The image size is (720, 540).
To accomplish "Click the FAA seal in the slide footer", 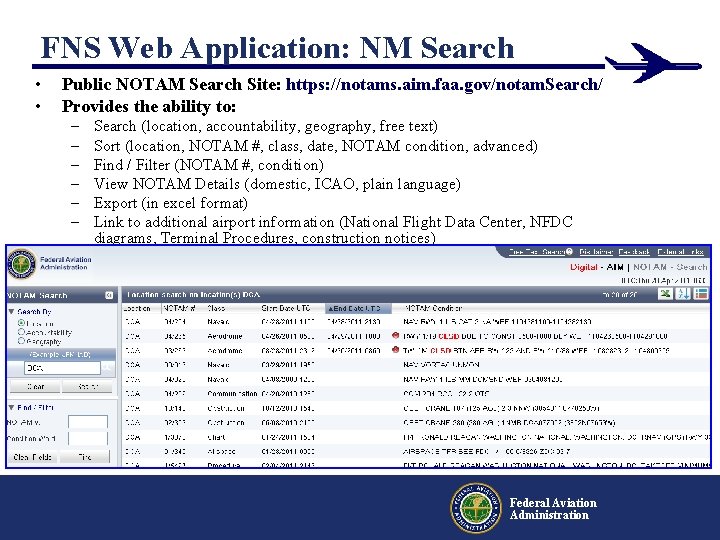I will click(476, 507).
